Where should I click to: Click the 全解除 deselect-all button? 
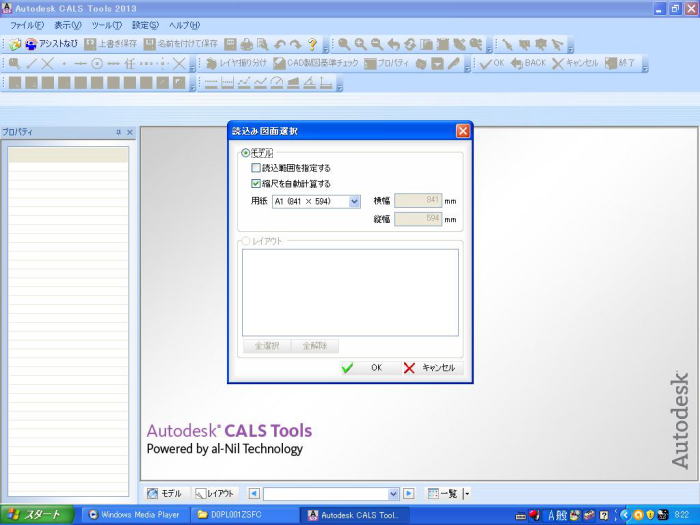[x=315, y=346]
